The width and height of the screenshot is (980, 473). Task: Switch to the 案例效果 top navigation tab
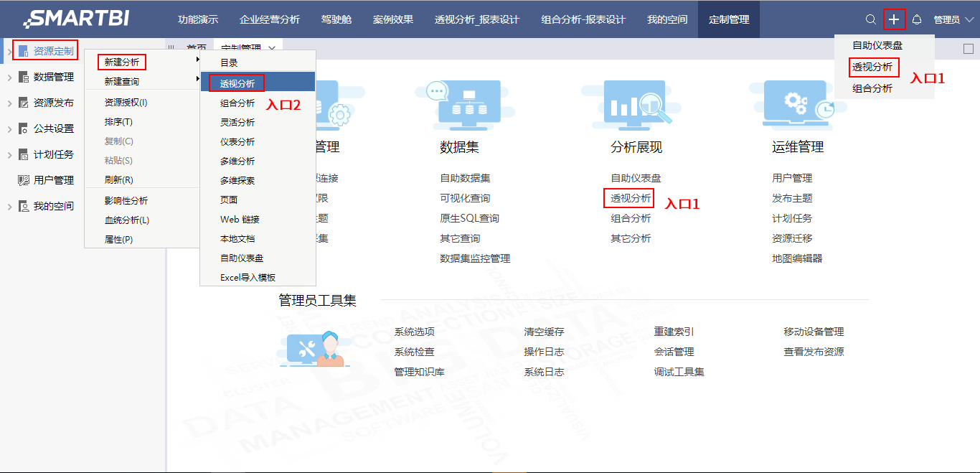click(393, 19)
